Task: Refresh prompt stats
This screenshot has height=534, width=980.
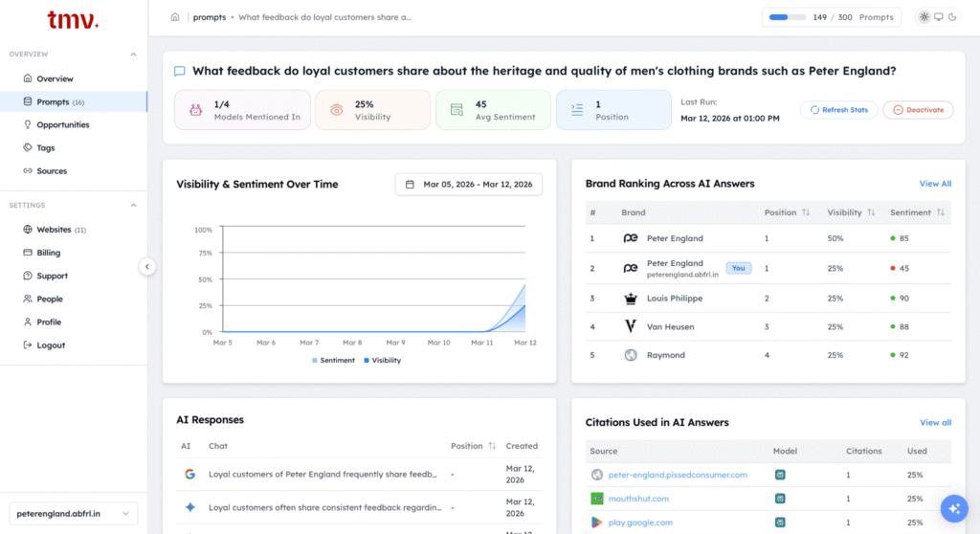Action: coord(838,110)
